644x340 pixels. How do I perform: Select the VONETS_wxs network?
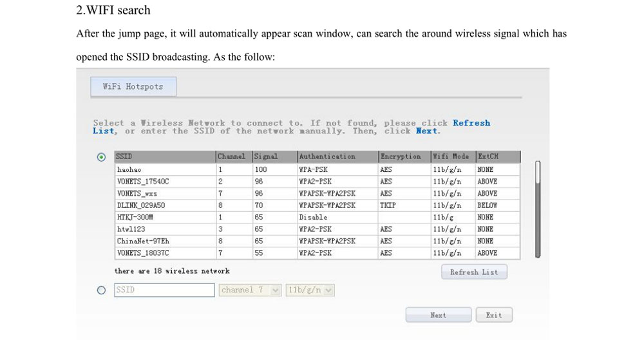(317, 193)
